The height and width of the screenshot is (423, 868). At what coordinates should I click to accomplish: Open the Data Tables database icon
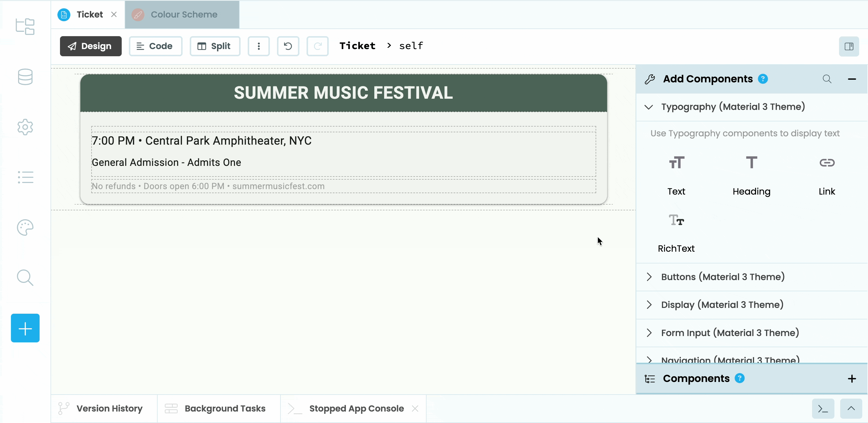(x=25, y=77)
